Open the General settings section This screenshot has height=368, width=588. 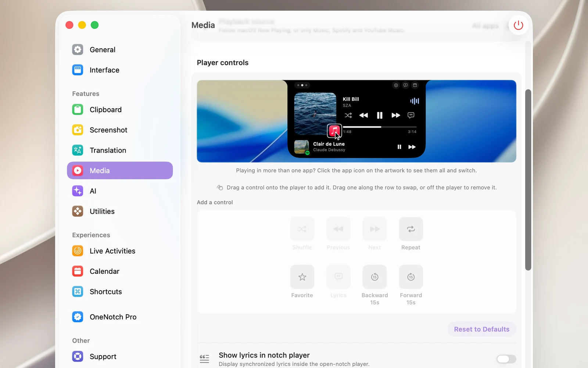coord(120,50)
